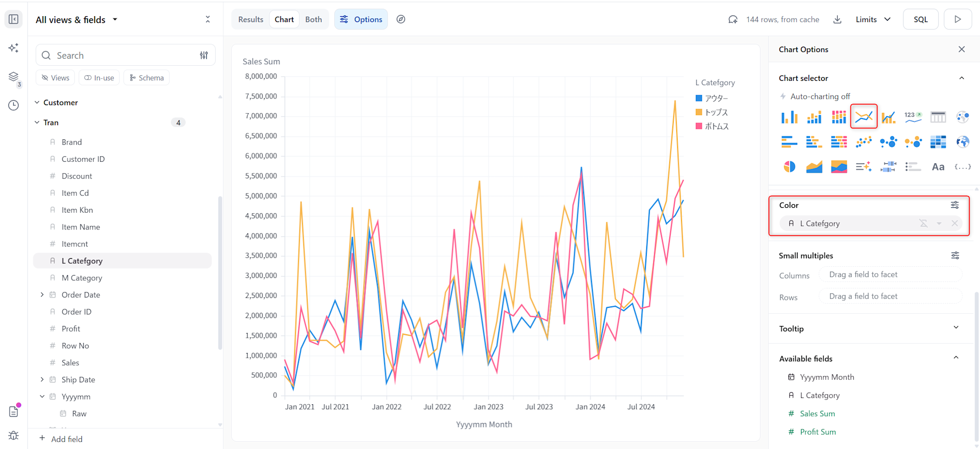
Task: Click the SQL button
Action: 920,20
